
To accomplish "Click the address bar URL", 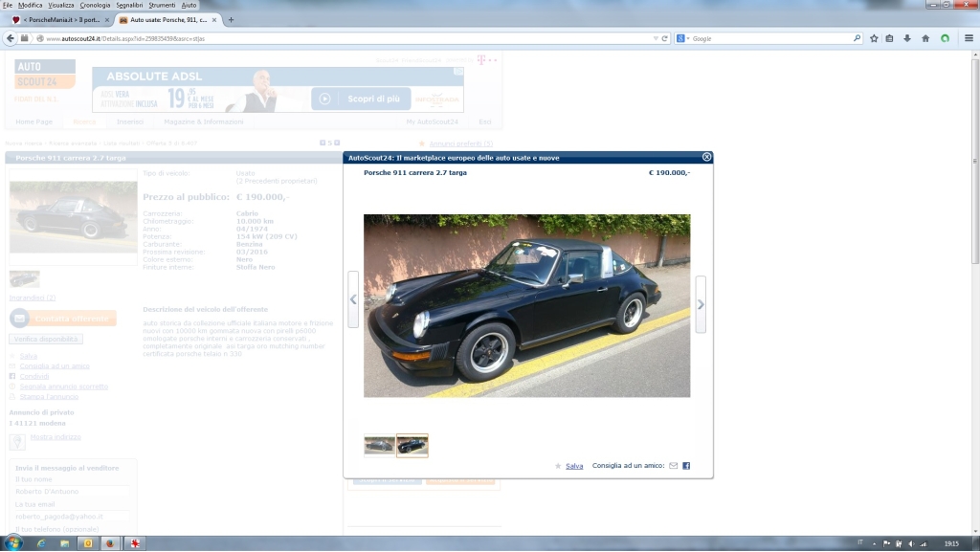I will tap(125, 38).
